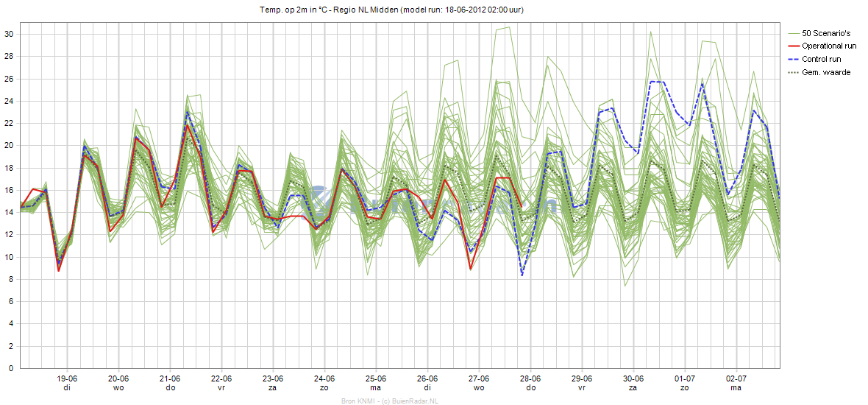Select the 'Control run' legend label

(x=822, y=59)
